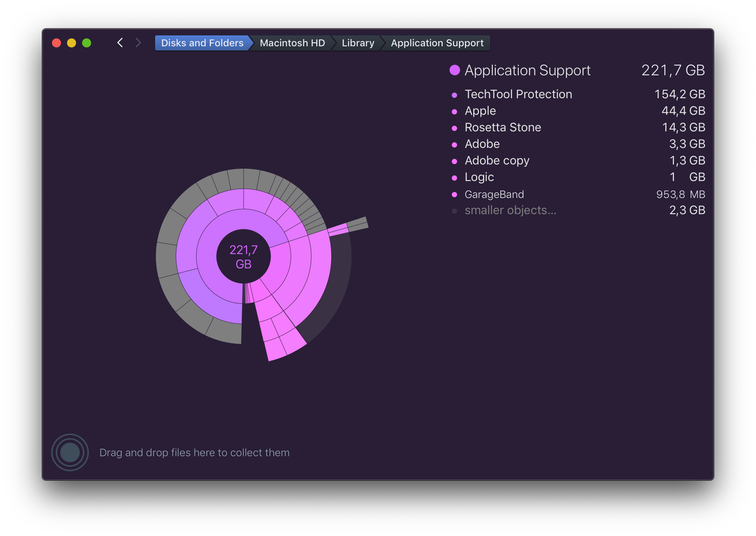
Task: Navigate to Library breadcrumb
Action: coord(358,43)
